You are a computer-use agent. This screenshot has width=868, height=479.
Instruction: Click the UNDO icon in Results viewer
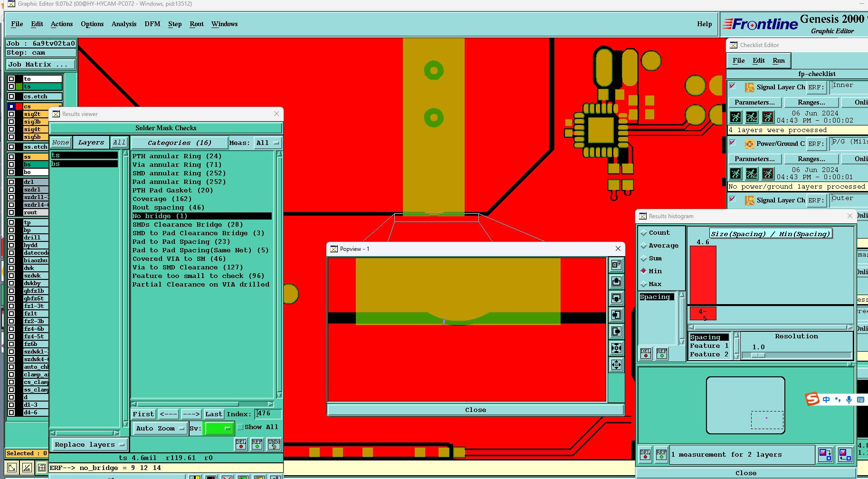tap(274, 444)
